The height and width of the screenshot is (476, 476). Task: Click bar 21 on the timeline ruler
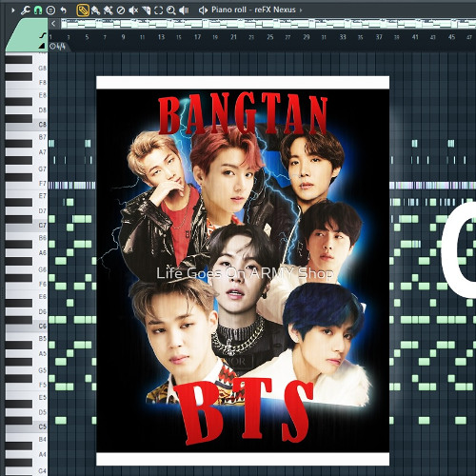pos(233,37)
